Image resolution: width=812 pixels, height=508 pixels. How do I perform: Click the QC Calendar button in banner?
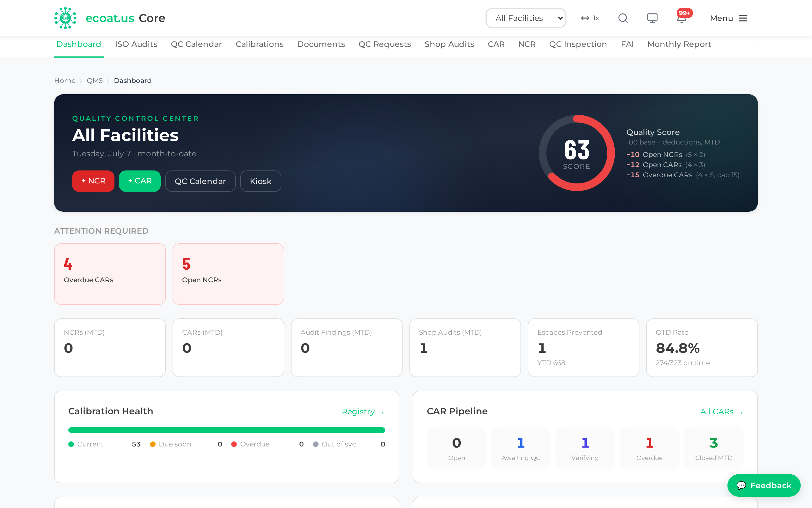pos(200,181)
